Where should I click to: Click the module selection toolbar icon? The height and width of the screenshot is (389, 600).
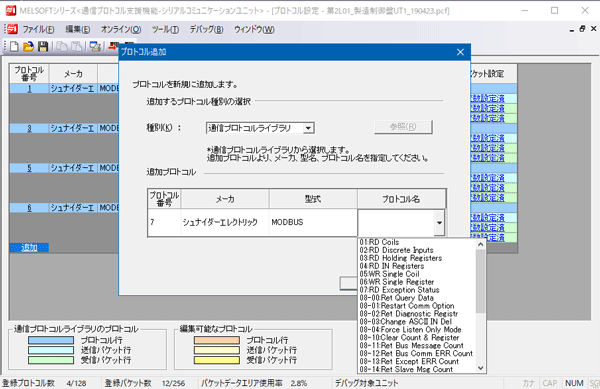(95, 47)
